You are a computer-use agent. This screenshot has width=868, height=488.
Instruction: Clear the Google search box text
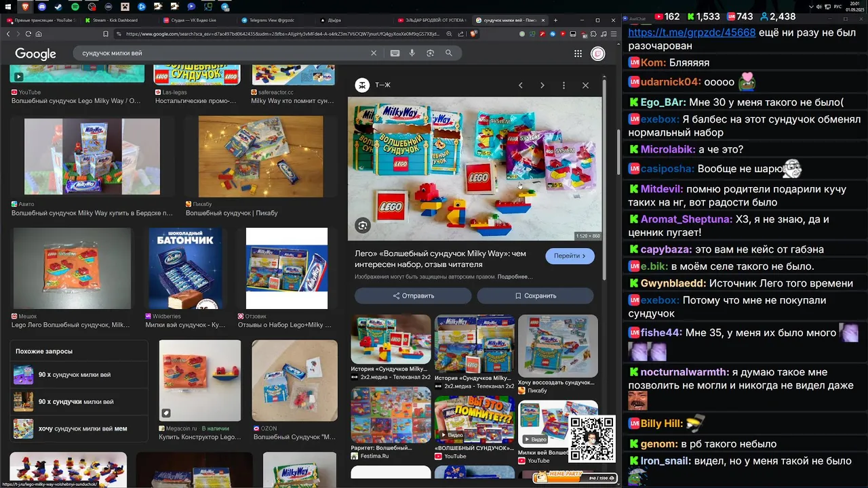373,53
